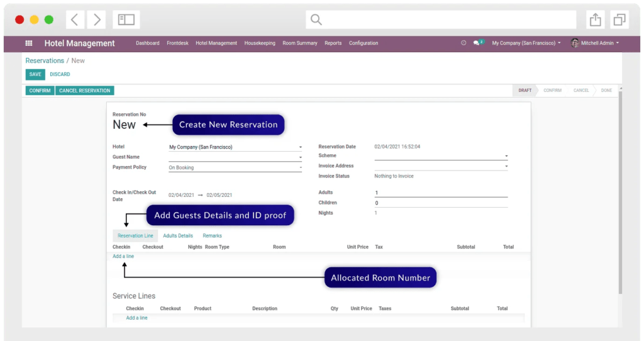Open the Housekeeping menu
The image size is (644, 341).
point(260,43)
